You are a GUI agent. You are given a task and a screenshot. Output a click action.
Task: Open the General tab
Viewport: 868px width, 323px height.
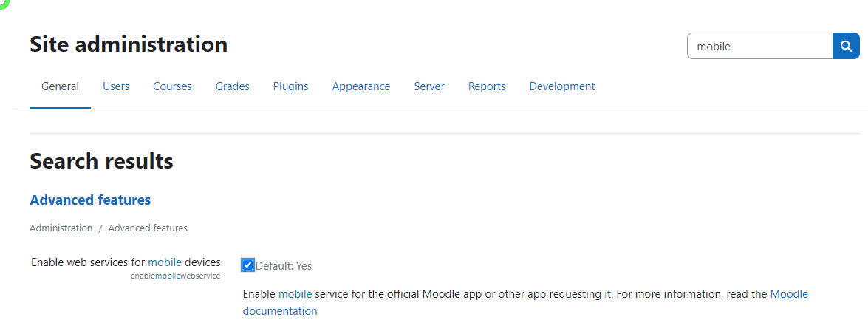tap(61, 86)
